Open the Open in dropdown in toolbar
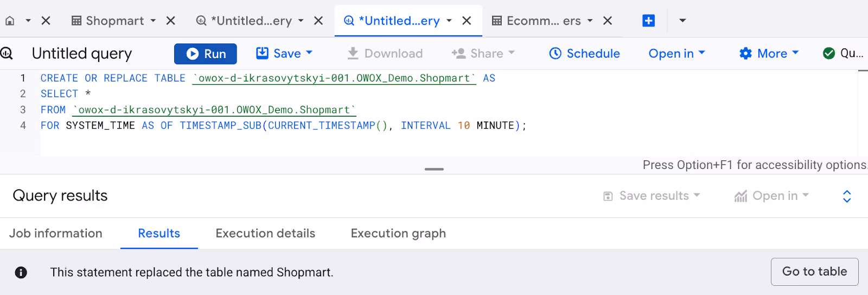This screenshot has height=295, width=868. pyautogui.click(x=676, y=53)
